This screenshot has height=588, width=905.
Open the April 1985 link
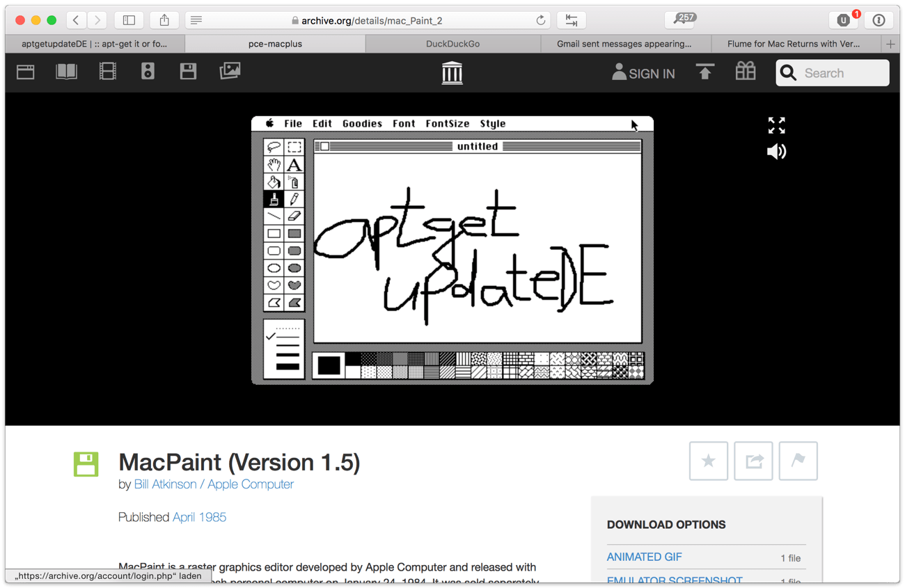coord(199,517)
